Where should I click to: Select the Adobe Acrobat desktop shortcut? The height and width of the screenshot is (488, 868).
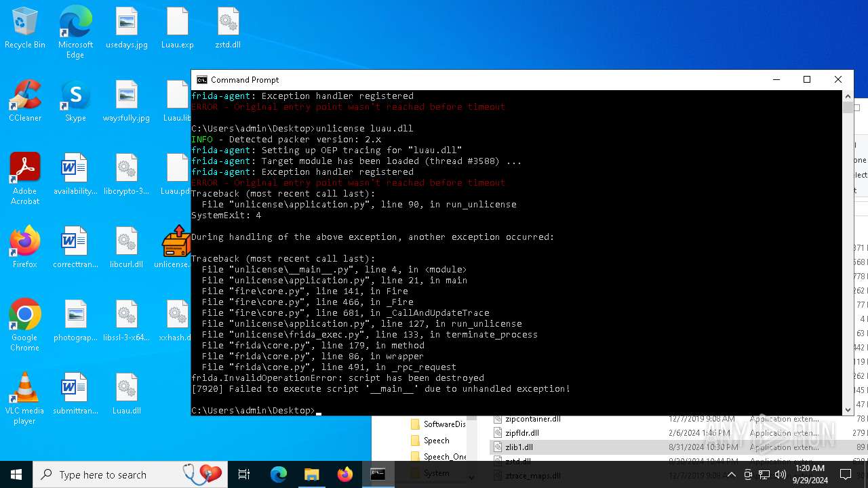pyautogui.click(x=25, y=179)
